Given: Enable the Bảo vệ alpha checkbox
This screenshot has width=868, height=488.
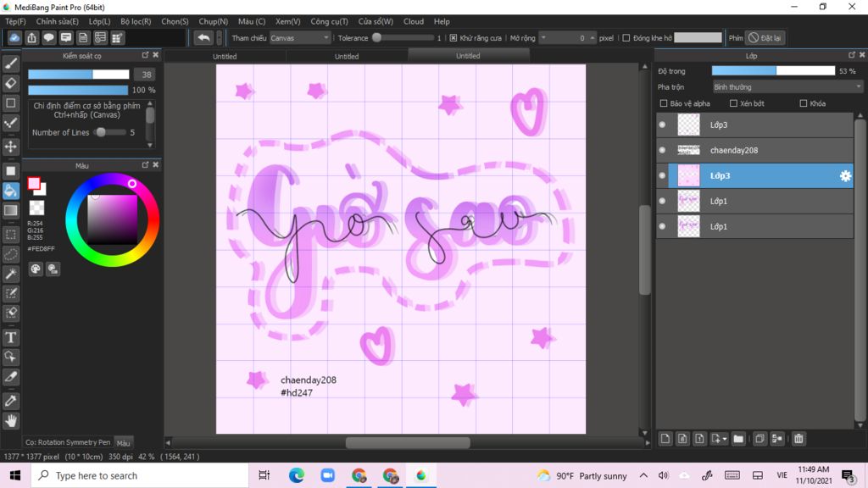Looking at the screenshot, I should (664, 103).
